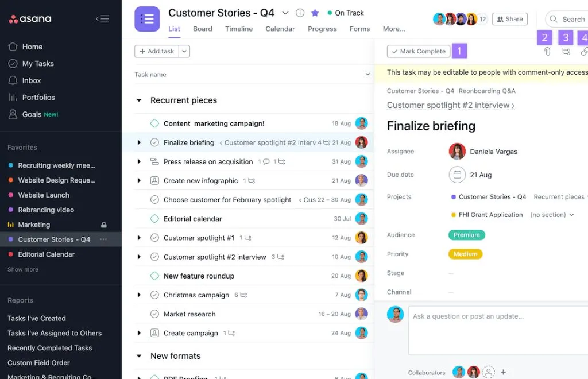Click the Search magnifier field
This screenshot has height=379, width=588.
coord(567,19)
